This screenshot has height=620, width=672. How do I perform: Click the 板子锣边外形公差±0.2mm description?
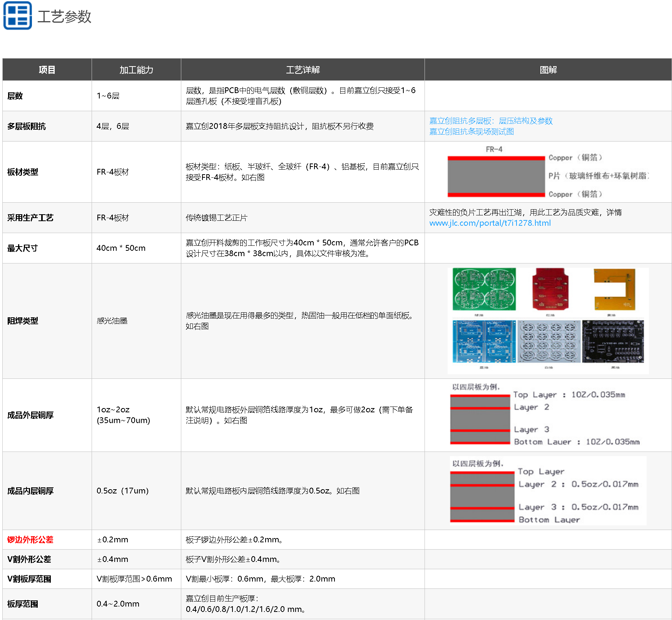[x=234, y=540]
